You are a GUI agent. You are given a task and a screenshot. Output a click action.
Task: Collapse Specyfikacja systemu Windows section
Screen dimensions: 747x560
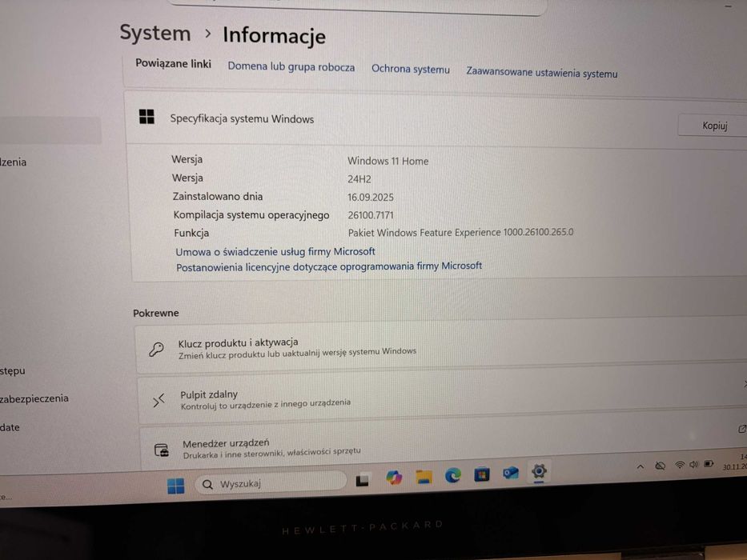436,121
